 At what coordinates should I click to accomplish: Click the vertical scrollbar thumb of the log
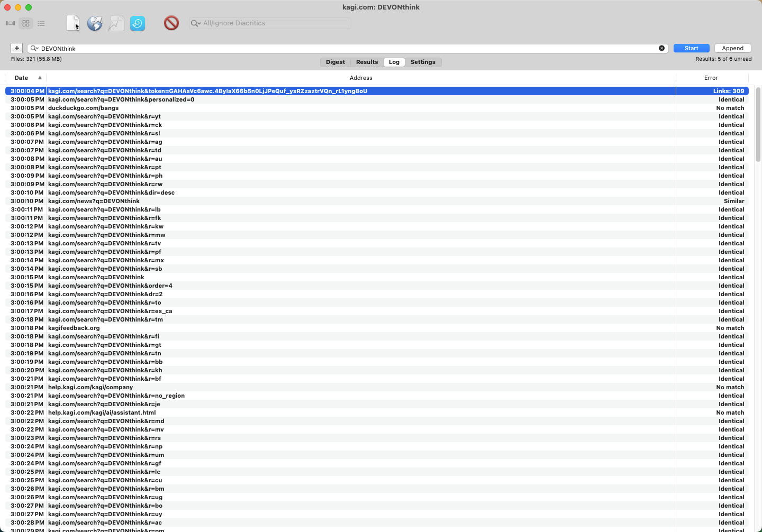[x=758, y=124]
